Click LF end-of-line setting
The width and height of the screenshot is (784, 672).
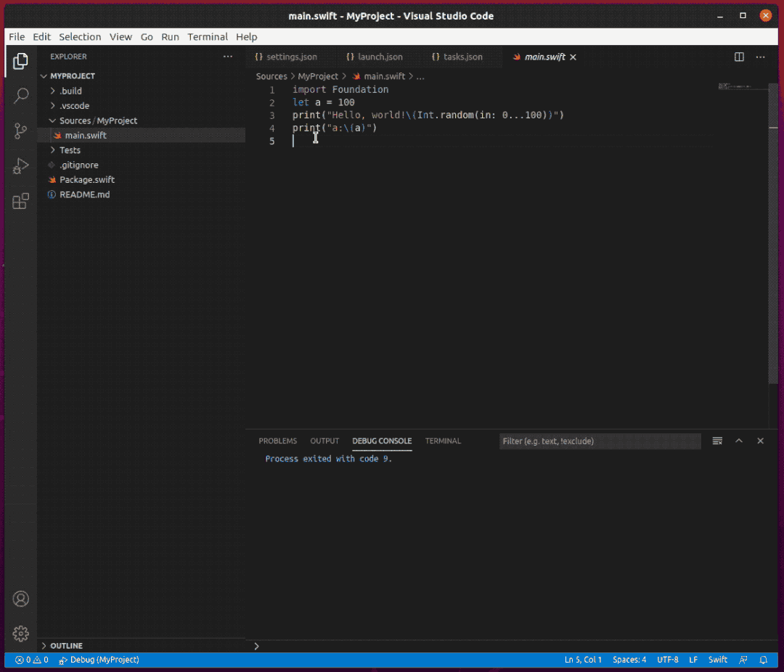693,660
